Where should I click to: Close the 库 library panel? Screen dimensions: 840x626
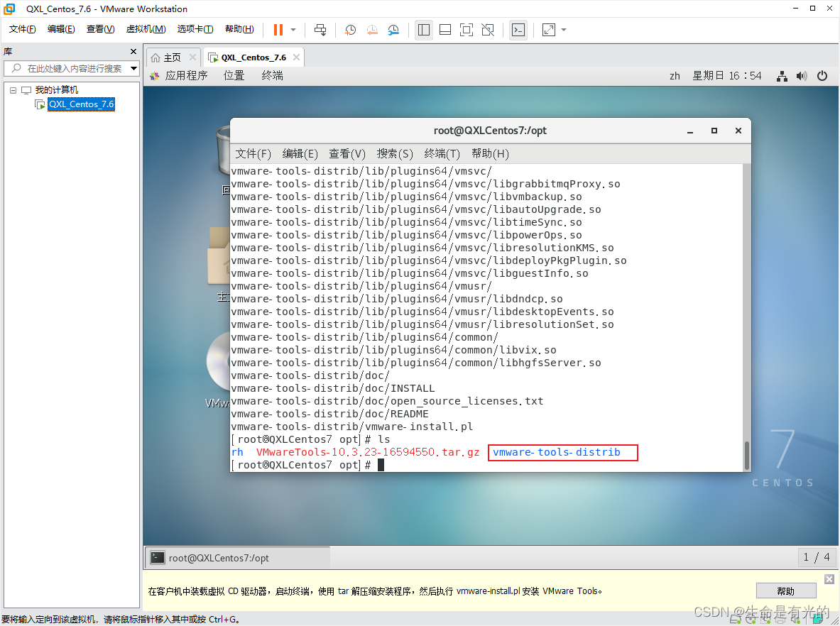[x=133, y=51]
